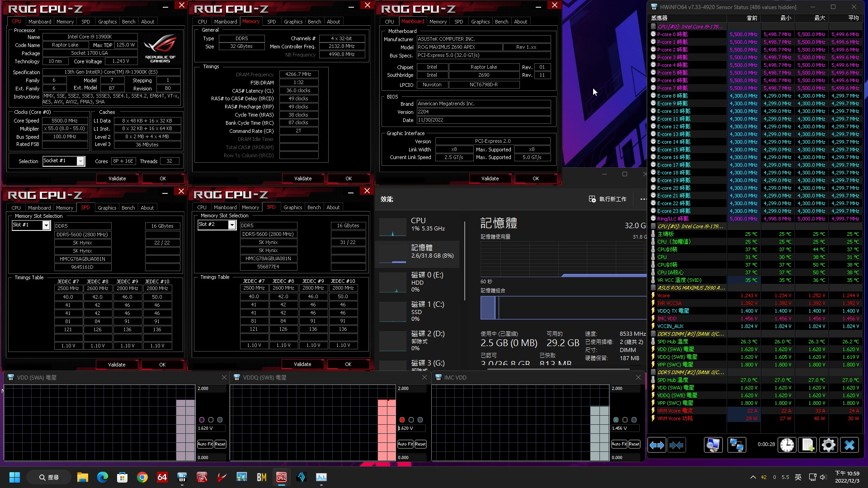Click 主機板 thermometer sensor icon in HWiNFO

(x=653, y=234)
